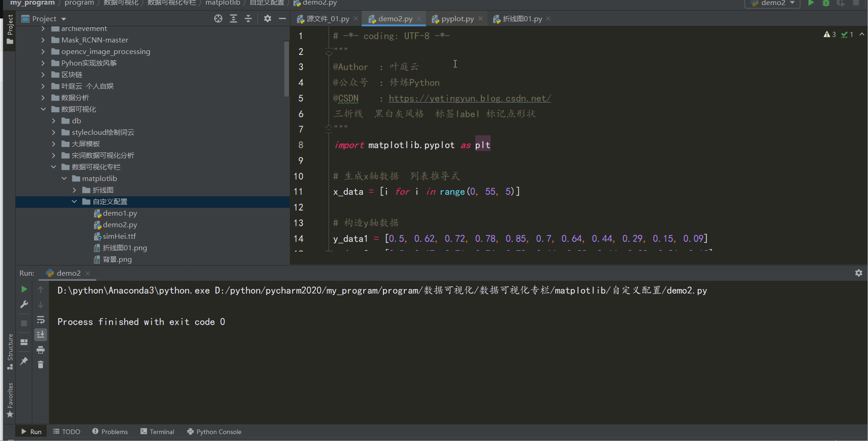Image resolution: width=868 pixels, height=441 pixels.
Task: Open the Terminal tool window tab
Action: (157, 432)
